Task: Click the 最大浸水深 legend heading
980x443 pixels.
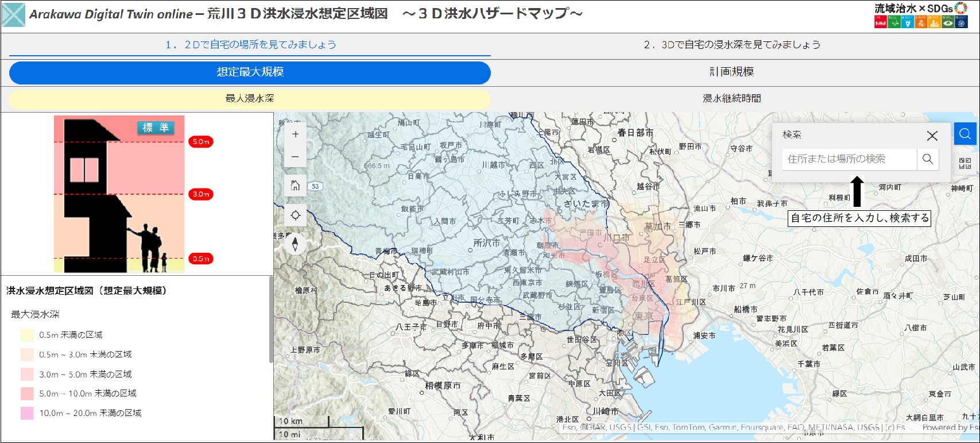Action: (35, 314)
